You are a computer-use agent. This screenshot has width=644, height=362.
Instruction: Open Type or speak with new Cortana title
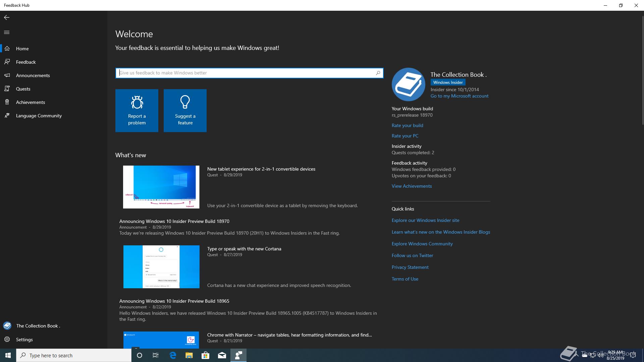244,249
